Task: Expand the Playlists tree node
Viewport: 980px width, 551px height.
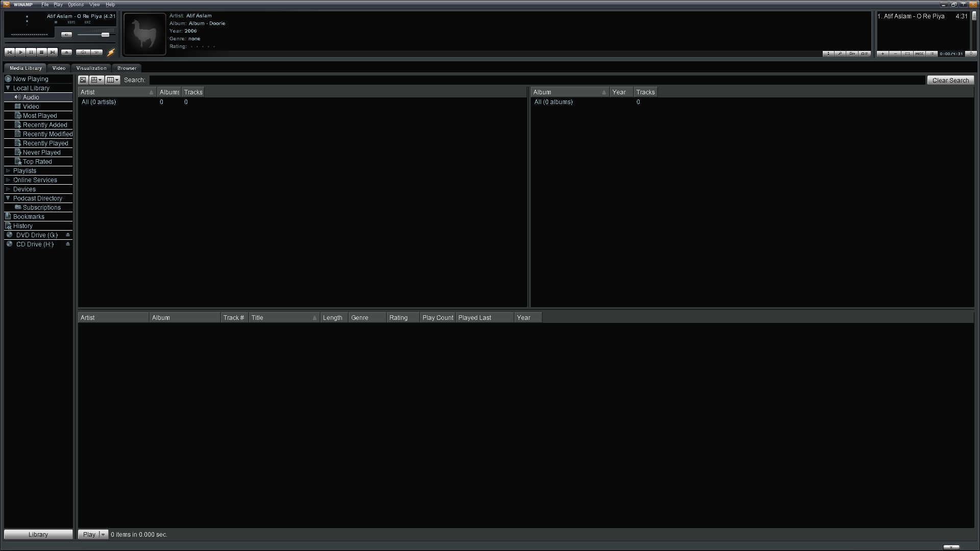Action: pos(8,171)
